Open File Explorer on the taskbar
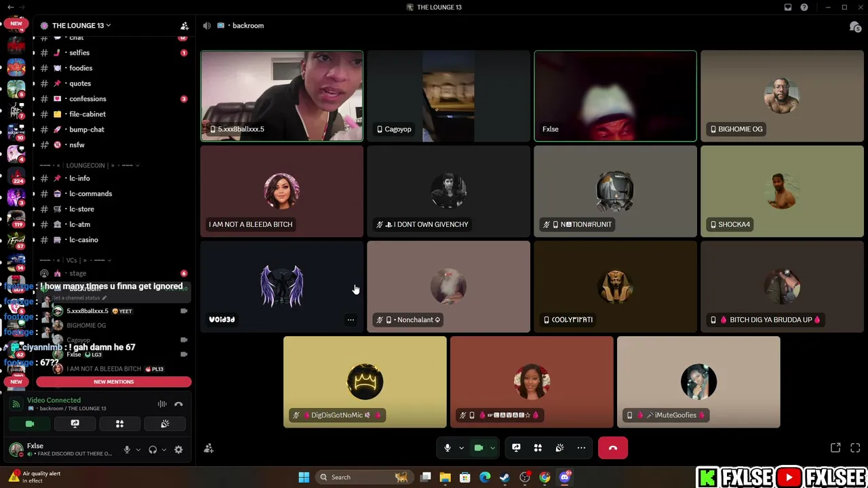The image size is (868, 488). click(445, 477)
